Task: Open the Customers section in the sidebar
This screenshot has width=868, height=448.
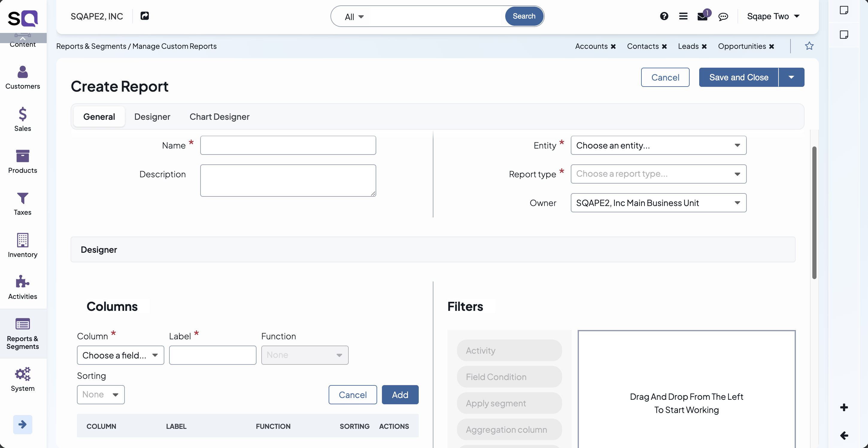Action: pyautogui.click(x=22, y=78)
